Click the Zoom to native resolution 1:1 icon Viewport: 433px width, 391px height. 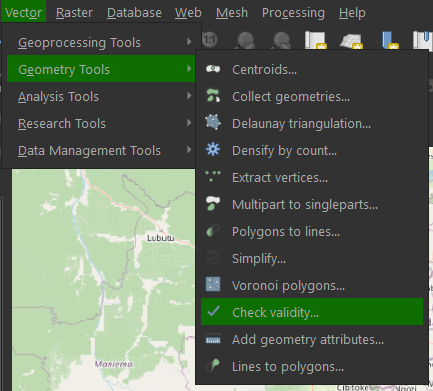point(210,40)
